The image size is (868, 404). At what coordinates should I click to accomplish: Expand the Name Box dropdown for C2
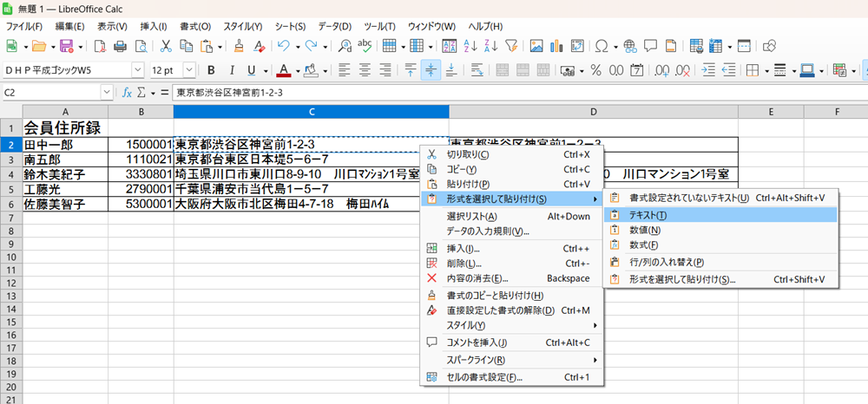coord(107,93)
